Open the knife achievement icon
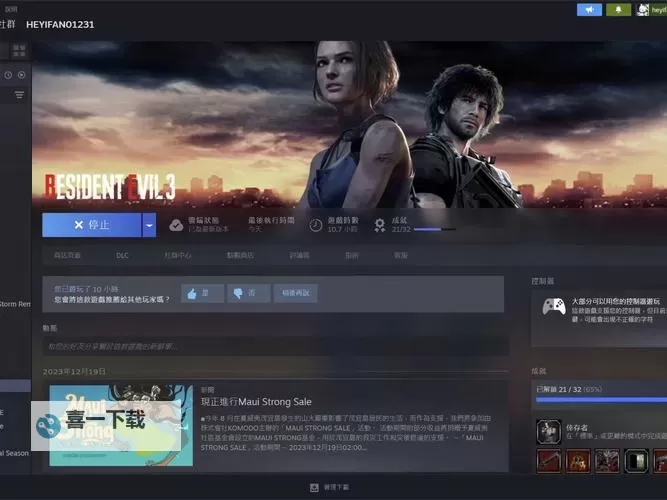Screen dimensions: 667x500 pyautogui.click(x=549, y=461)
